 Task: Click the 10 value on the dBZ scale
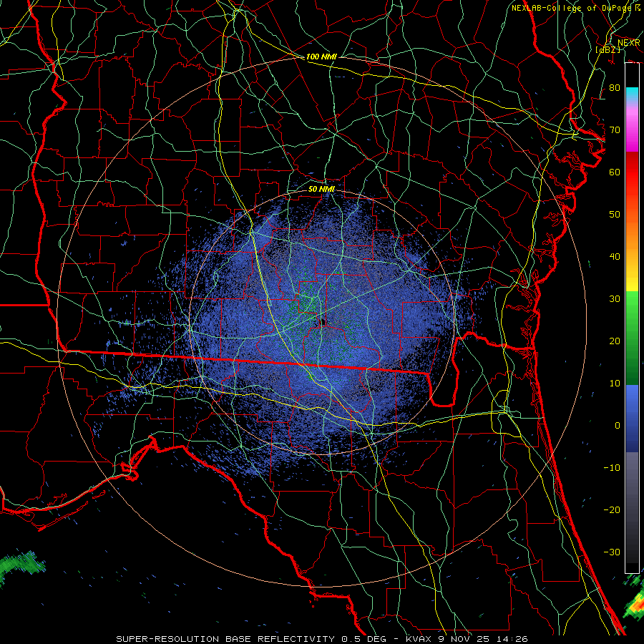point(615,384)
